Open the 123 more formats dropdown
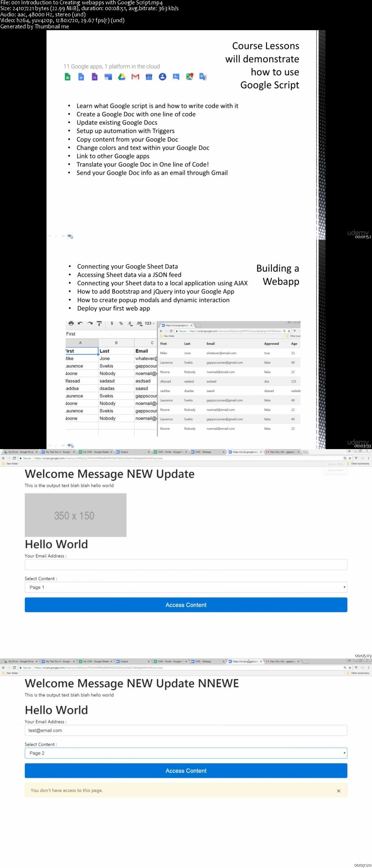372x868 pixels. (x=150, y=323)
